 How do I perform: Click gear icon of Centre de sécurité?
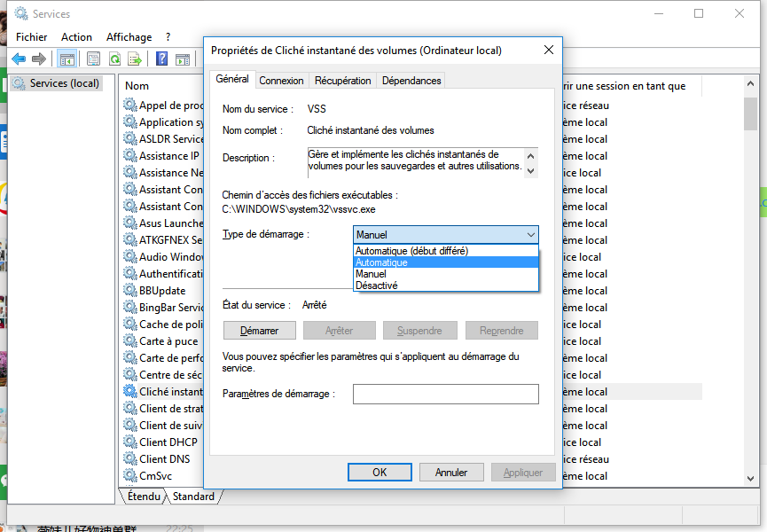129,374
